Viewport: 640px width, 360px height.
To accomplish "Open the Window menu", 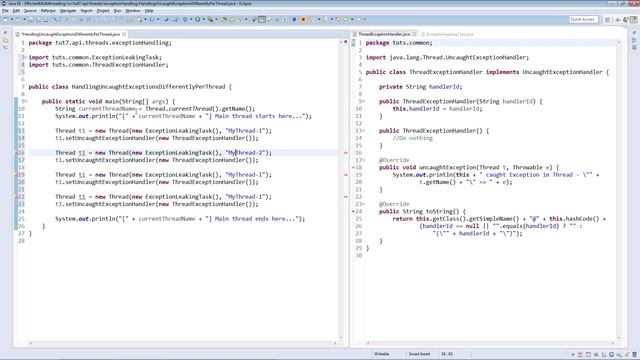I will 133,11.
